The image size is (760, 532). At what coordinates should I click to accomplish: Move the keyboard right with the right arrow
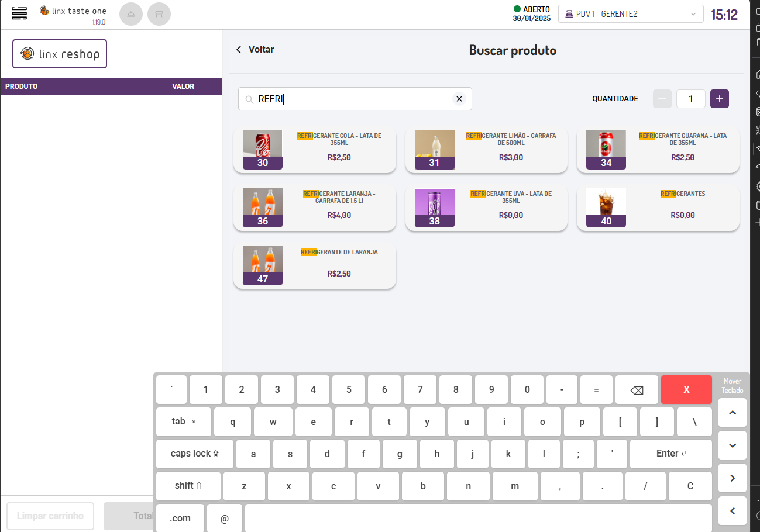coord(733,478)
